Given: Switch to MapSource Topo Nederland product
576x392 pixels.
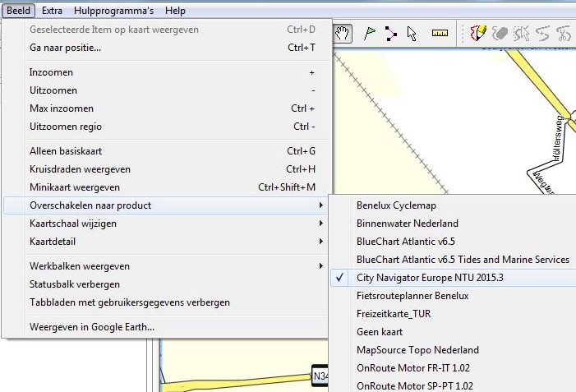Looking at the screenshot, I should tap(453, 350).
